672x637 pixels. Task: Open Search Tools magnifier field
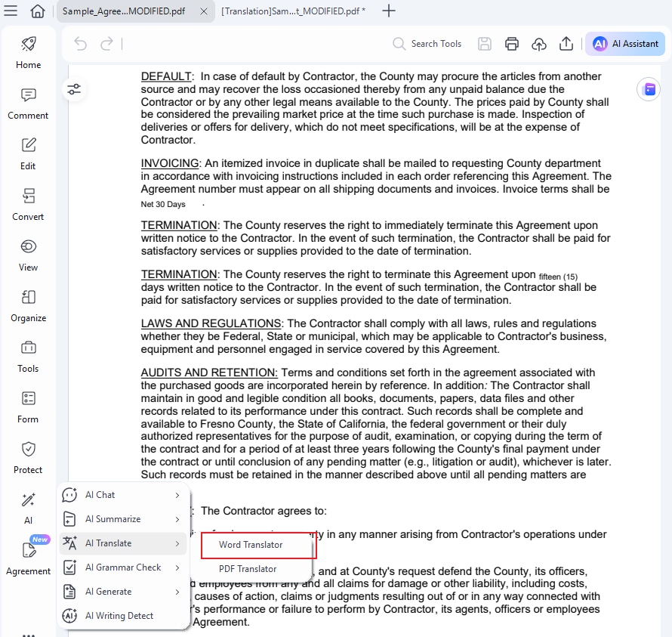tap(427, 43)
